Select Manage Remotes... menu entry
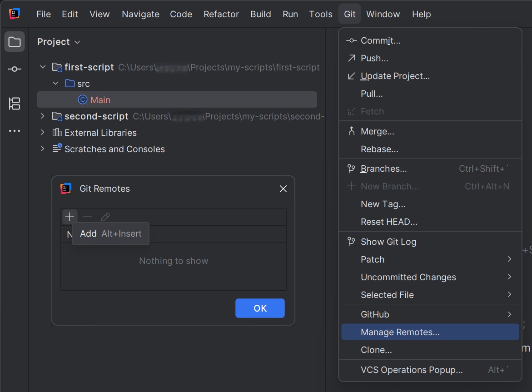Image resolution: width=532 pixels, height=392 pixels. pos(430,332)
